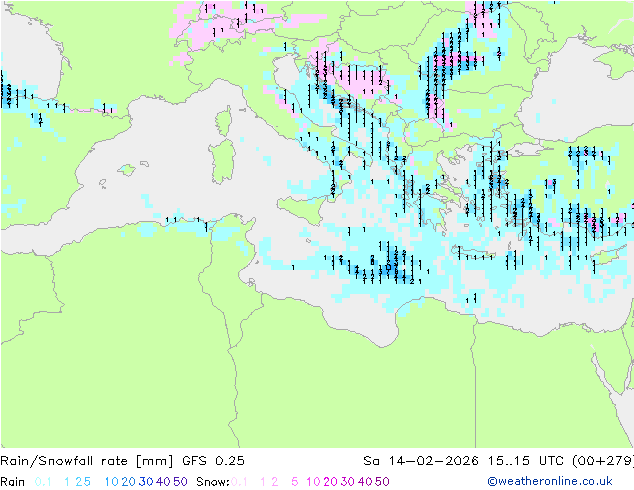Click the island of Mallorca on the map

coord(127,170)
